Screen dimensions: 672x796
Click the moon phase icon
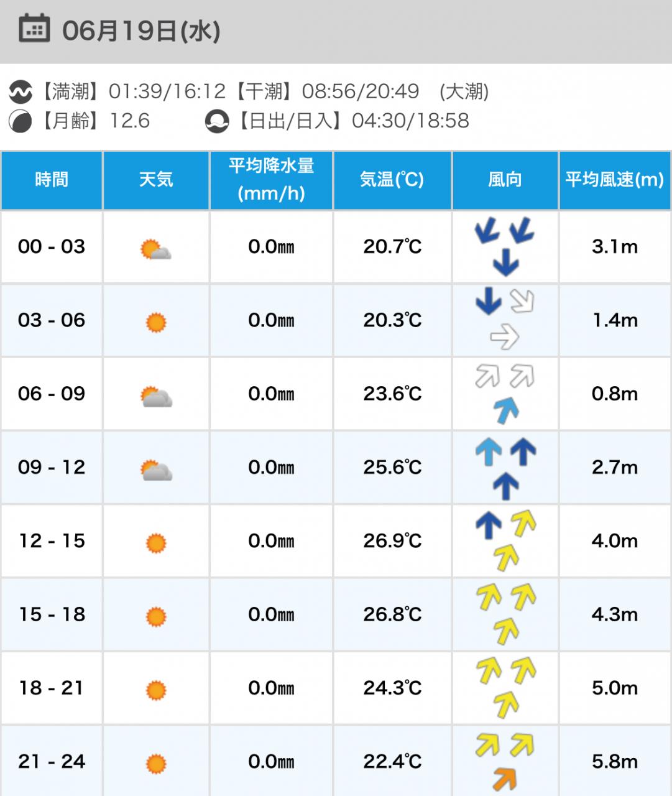point(20,121)
